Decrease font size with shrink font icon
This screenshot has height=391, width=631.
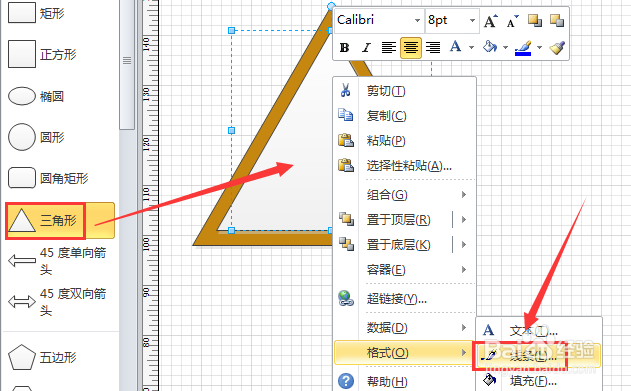pos(512,21)
